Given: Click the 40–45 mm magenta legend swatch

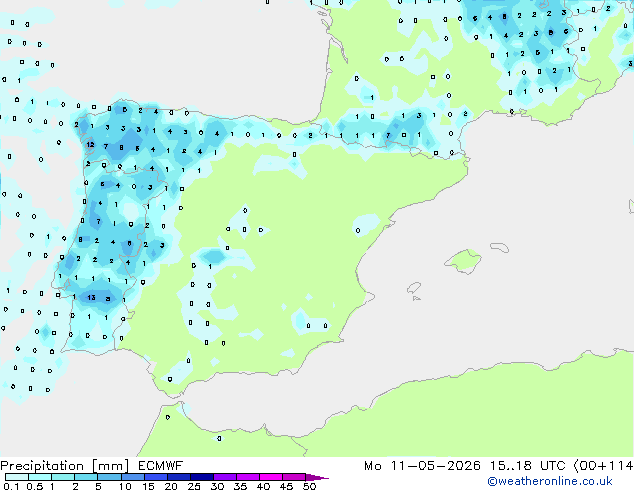Looking at the screenshot, I should (271, 477).
